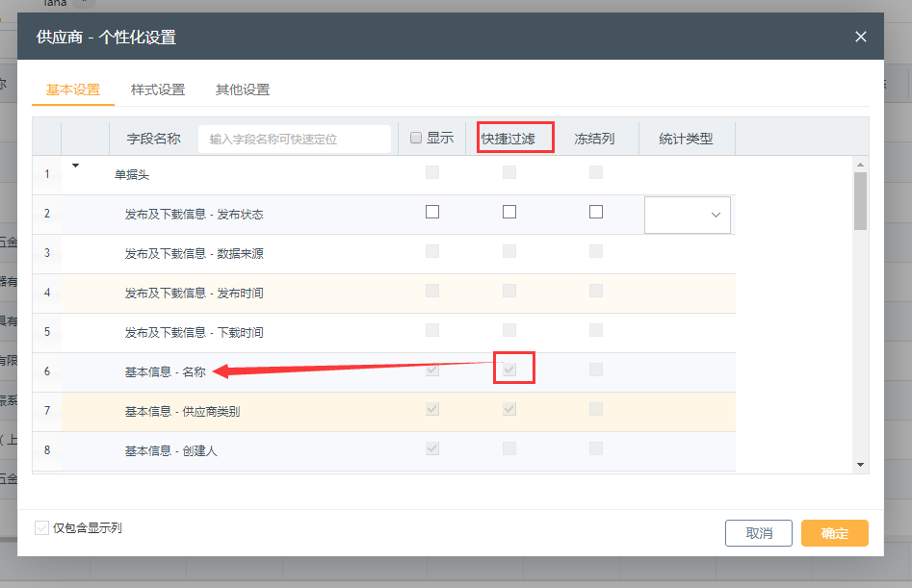Confirm with the 确定 button
Image resolution: width=912 pixels, height=588 pixels.
click(x=835, y=533)
